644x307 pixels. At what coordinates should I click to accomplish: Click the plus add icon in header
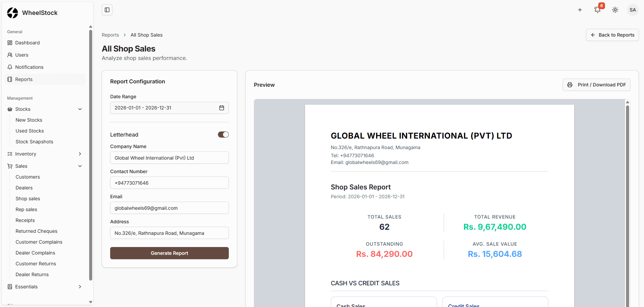pyautogui.click(x=580, y=10)
